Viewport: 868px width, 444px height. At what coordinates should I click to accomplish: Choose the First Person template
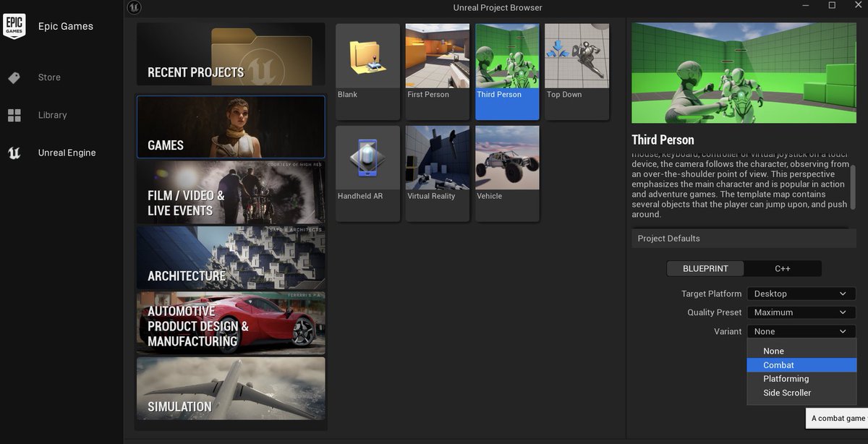438,72
